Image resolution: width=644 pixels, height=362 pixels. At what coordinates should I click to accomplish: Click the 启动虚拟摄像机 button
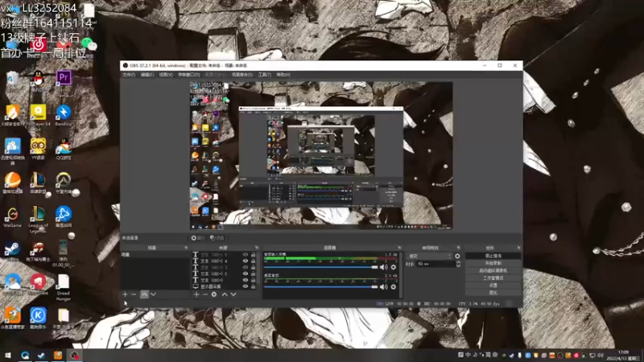pos(493,270)
